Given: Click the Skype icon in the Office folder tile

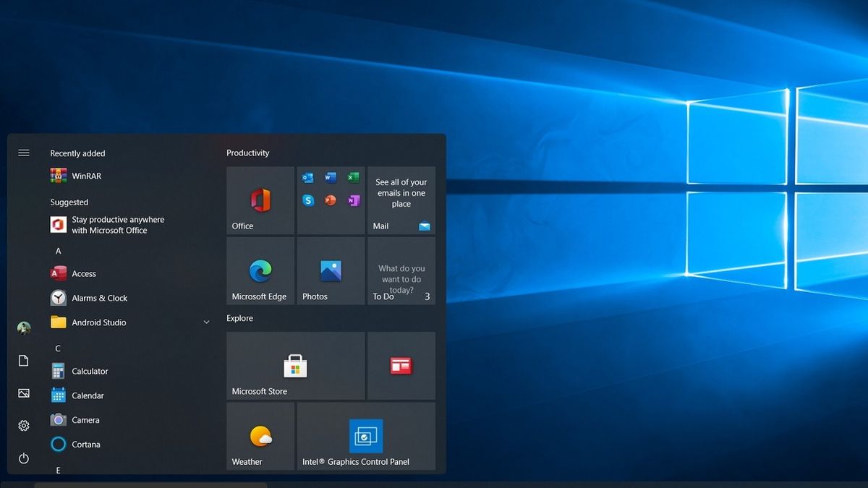Looking at the screenshot, I should 308,200.
